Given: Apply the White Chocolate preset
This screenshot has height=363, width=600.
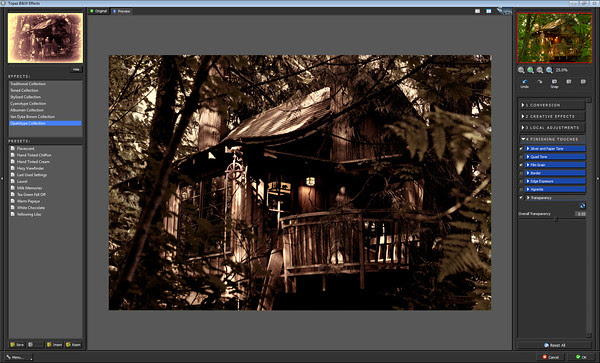Looking at the screenshot, I should [31, 208].
